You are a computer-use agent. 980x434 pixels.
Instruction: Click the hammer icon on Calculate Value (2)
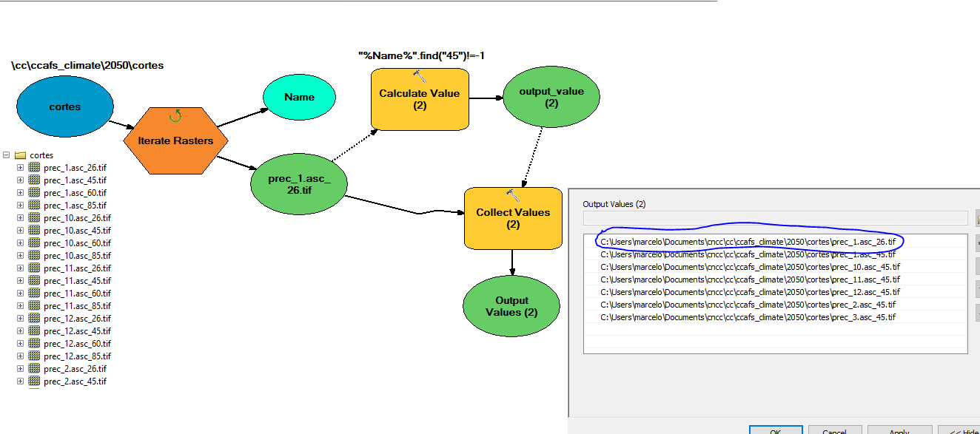coord(420,76)
